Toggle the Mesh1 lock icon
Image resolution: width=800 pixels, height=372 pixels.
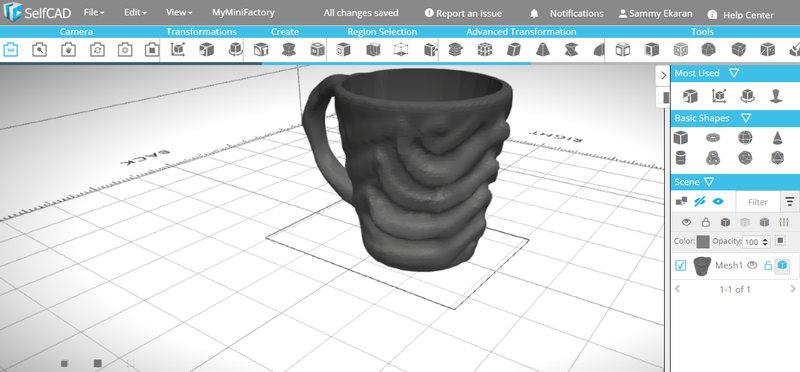click(767, 265)
